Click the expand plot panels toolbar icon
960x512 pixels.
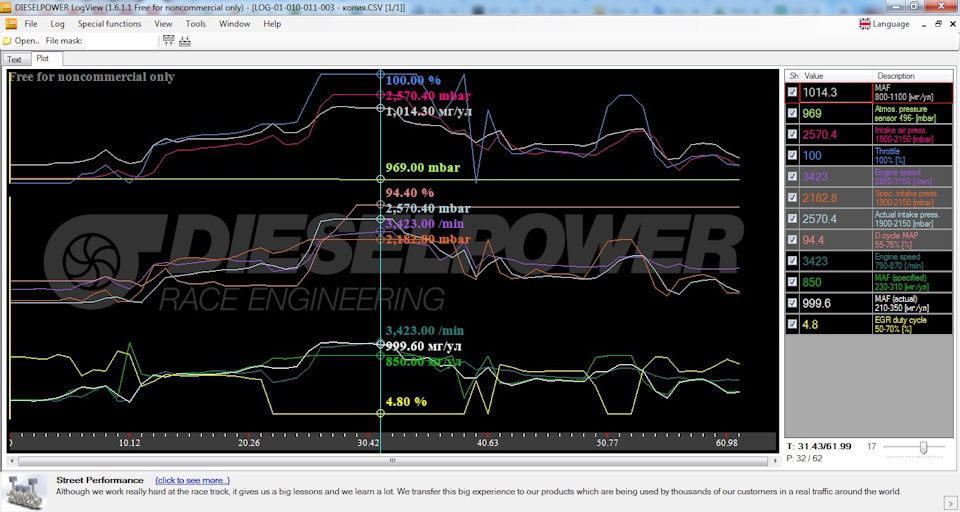pos(169,41)
